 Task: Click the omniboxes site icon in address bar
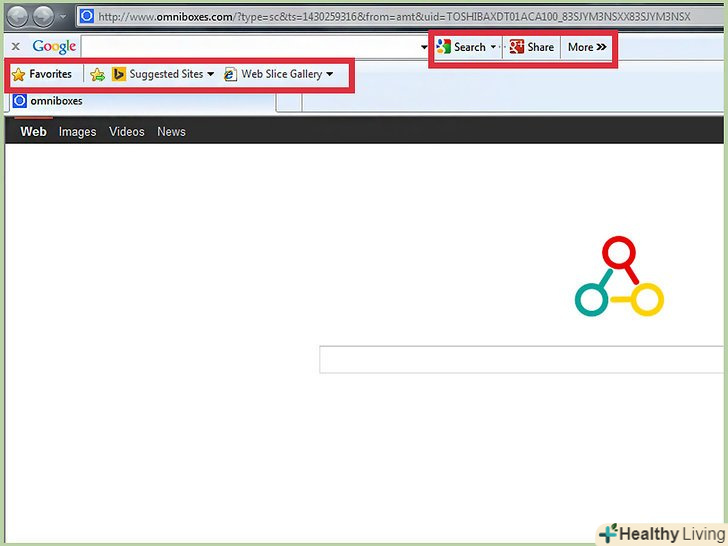click(x=86, y=16)
